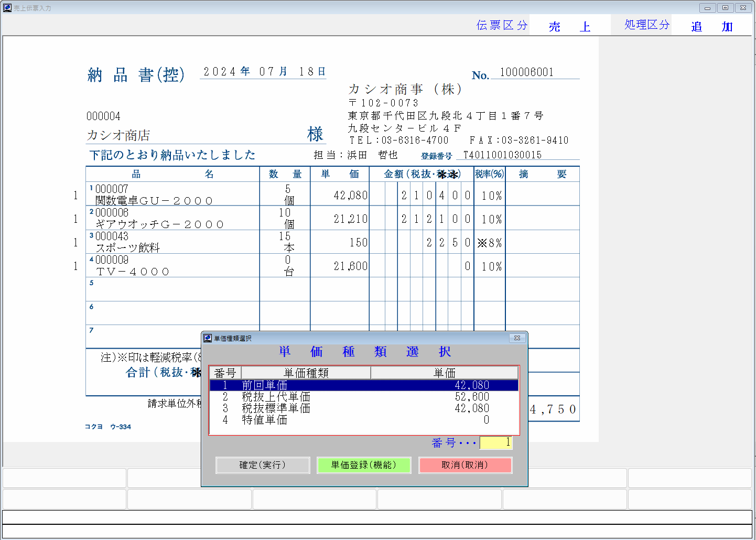Select the 税抜上代単価 row
The width and height of the screenshot is (756, 540).
click(x=364, y=397)
